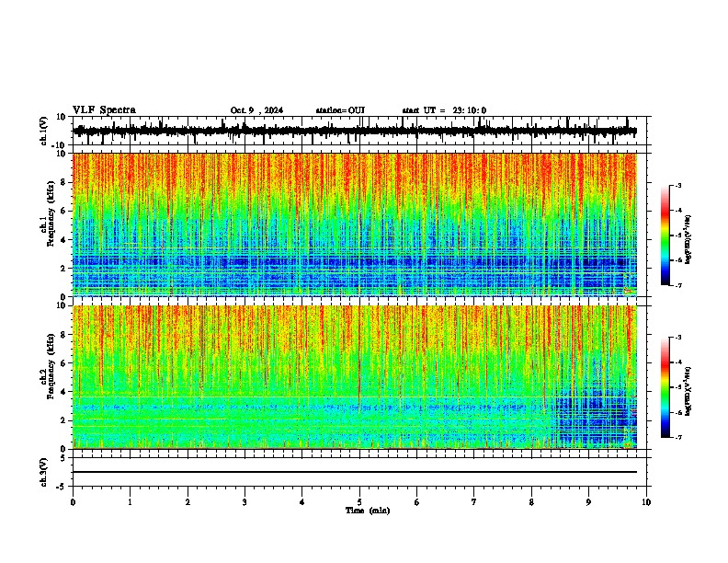Click the 'ch.1(V)' waveform axis label
The height and width of the screenshot is (563, 728).
point(44,131)
